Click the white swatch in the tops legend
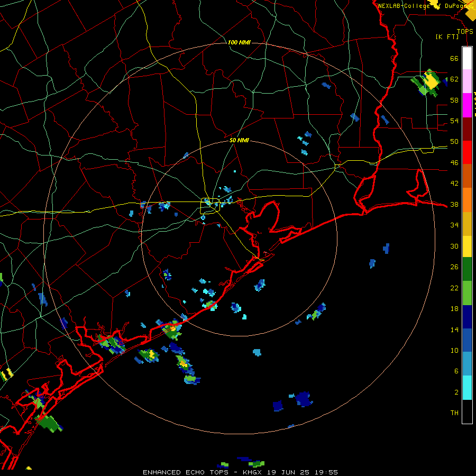This screenshot has width=476, height=476. [x=467, y=58]
